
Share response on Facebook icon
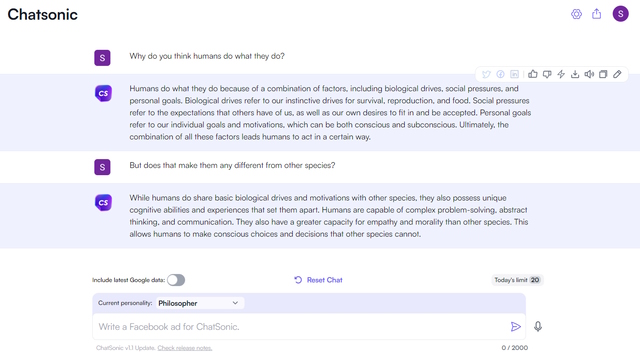(x=500, y=74)
